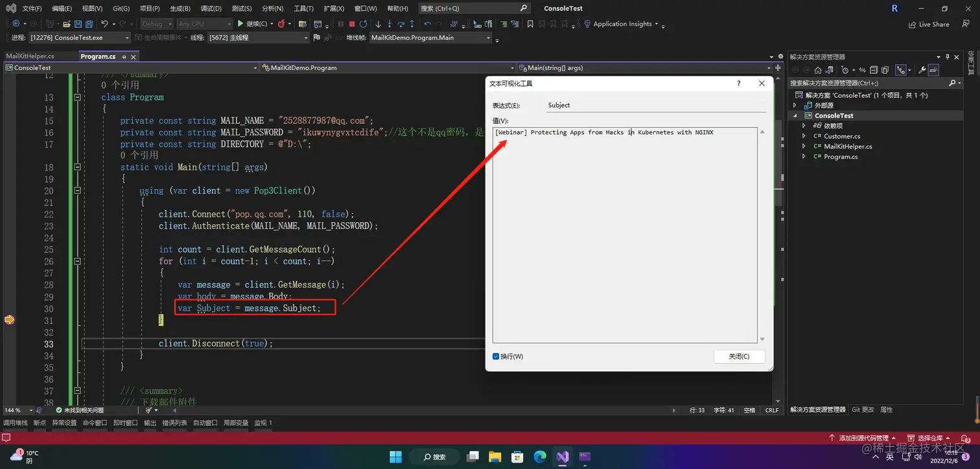Collapse the for loop outlining box
Viewport: 980px width, 469px height.
[78, 261]
